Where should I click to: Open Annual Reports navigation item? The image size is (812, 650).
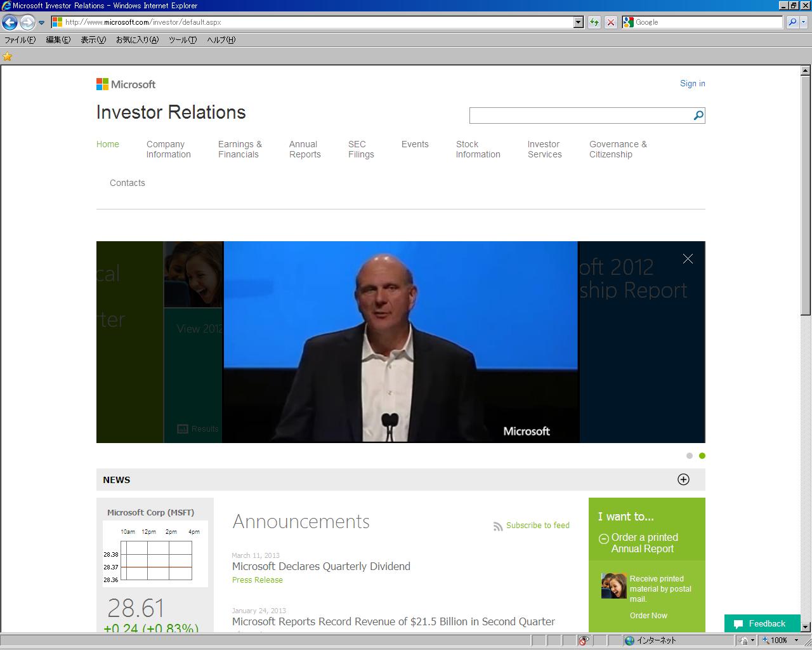[x=305, y=149]
